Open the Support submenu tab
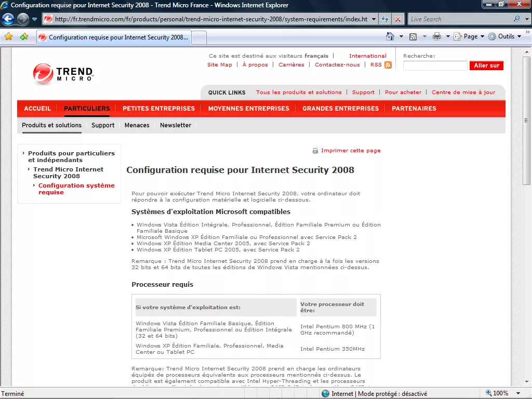 103,125
